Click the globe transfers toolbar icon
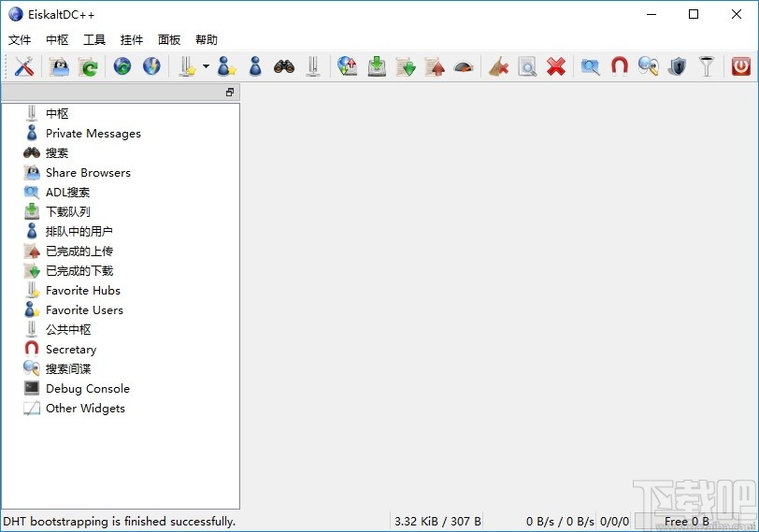Viewport: 759px width, 532px height. [348, 66]
